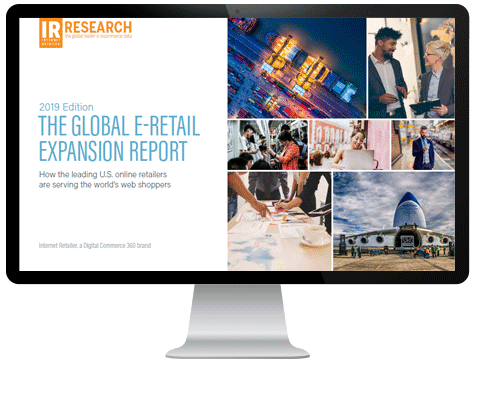Open the photo of two business colleagues talking
The width and height of the screenshot is (480, 396).
[411, 68]
